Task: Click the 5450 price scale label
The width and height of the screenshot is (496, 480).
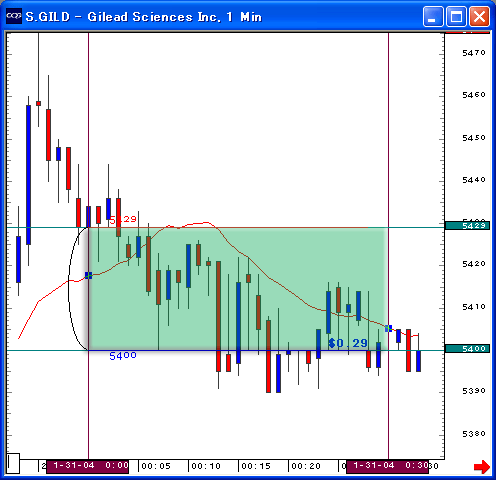Action: [x=474, y=138]
